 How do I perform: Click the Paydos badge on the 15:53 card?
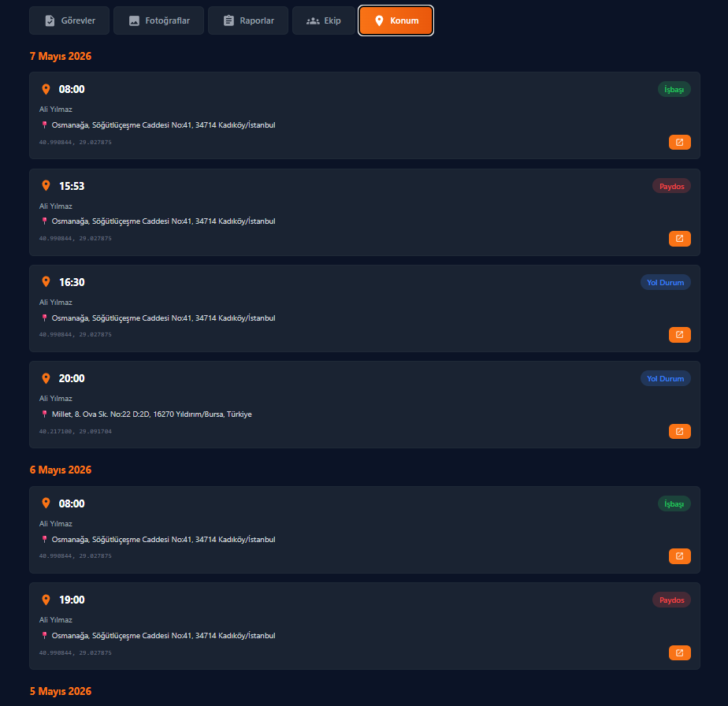(672, 186)
